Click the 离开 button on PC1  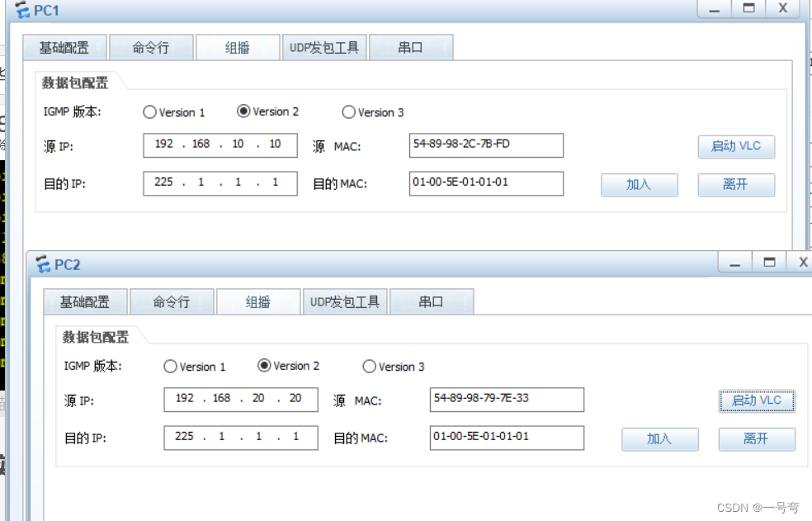coord(735,184)
